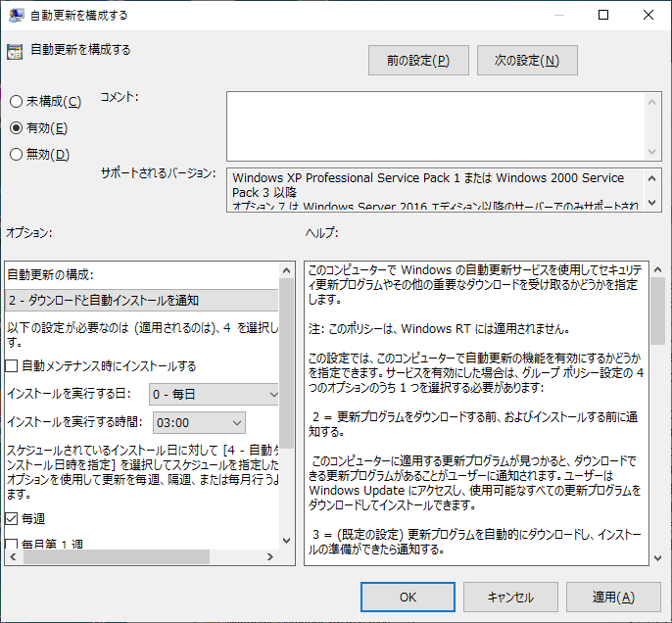
Task: Click the 'オプション:' label
Action: 29,233
